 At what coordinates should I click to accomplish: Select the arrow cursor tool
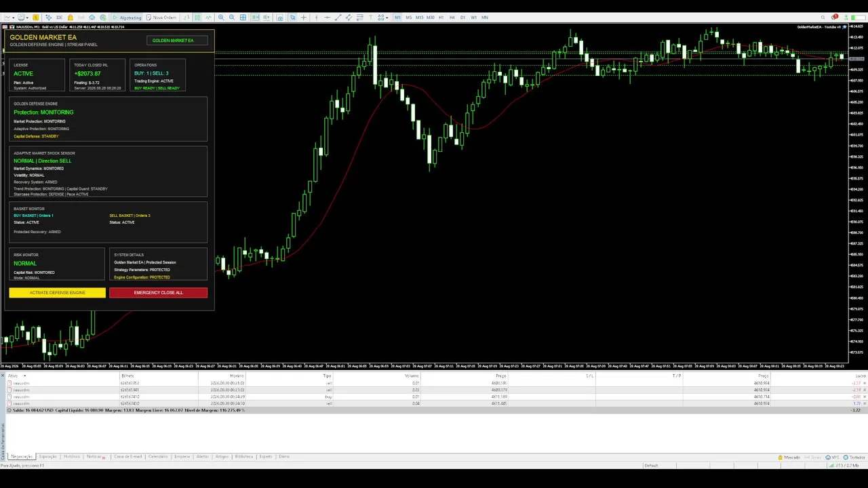coord(292,18)
